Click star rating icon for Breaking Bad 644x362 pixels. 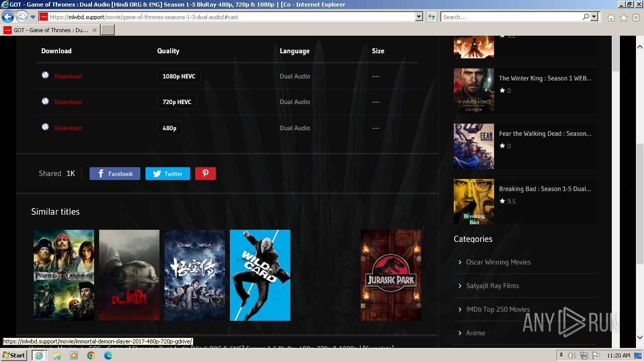point(502,201)
